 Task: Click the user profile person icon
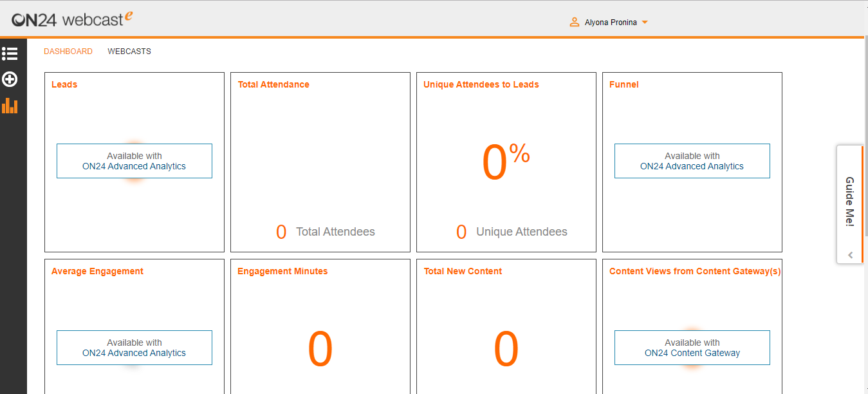click(x=575, y=23)
